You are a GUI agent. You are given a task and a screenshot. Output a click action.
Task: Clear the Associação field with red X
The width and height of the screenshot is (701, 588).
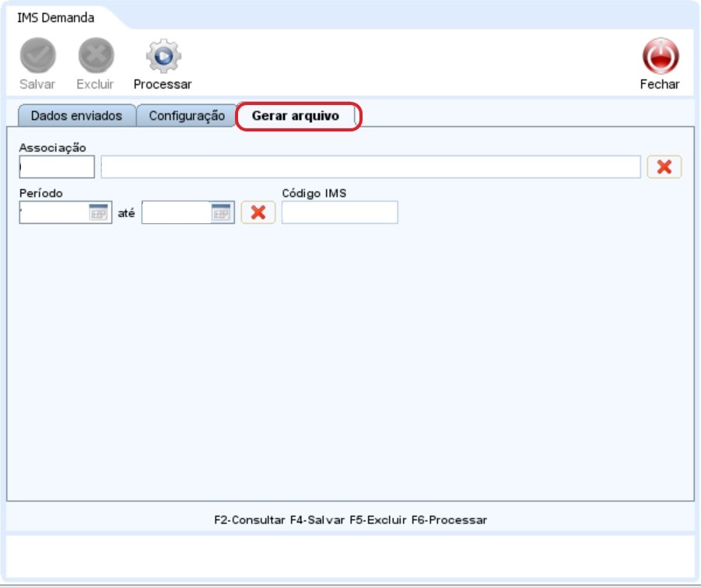664,166
